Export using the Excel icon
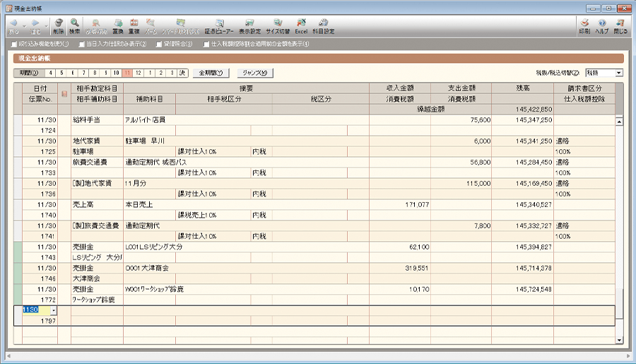Image resolution: width=636 pixels, height=364 pixels. [x=301, y=26]
